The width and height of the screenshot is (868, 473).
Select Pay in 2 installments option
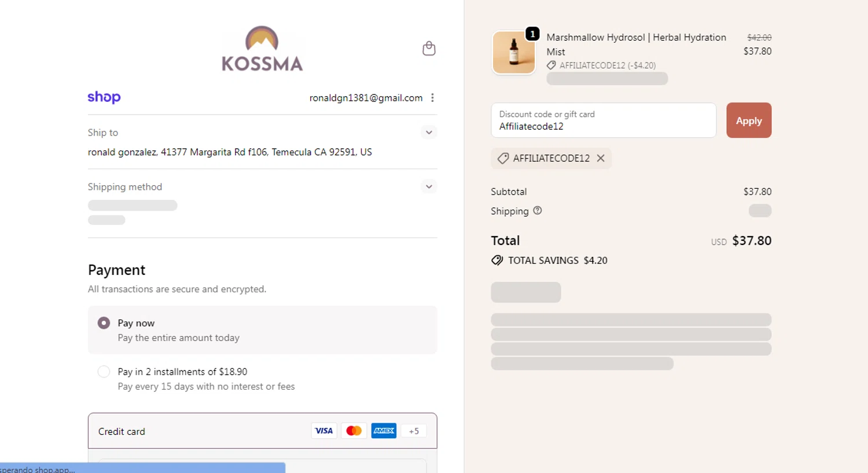pyautogui.click(x=104, y=371)
